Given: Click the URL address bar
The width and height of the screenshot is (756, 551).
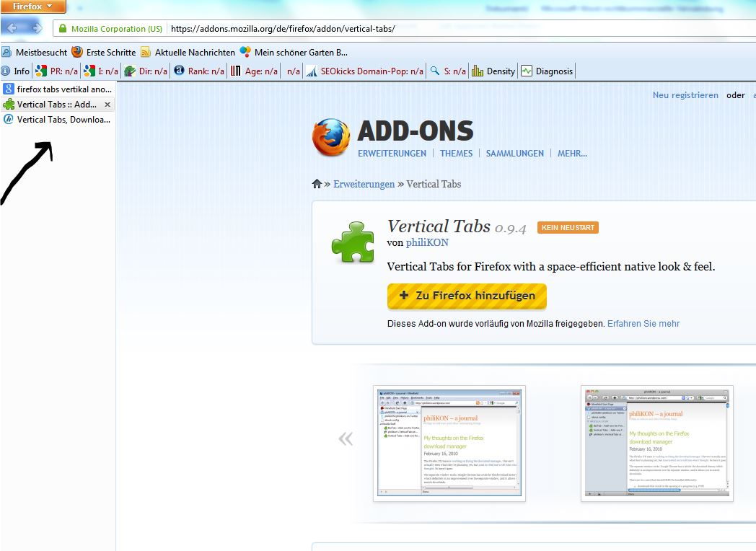Looking at the screenshot, I should [433, 29].
